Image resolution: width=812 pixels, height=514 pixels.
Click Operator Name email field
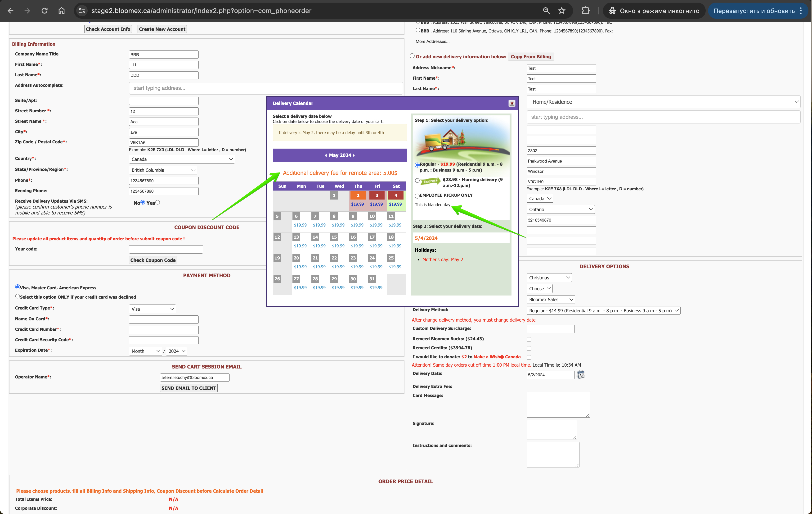click(x=195, y=377)
